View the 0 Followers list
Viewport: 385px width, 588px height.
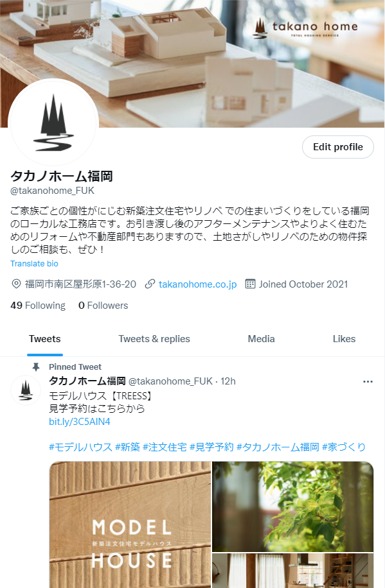tap(103, 306)
